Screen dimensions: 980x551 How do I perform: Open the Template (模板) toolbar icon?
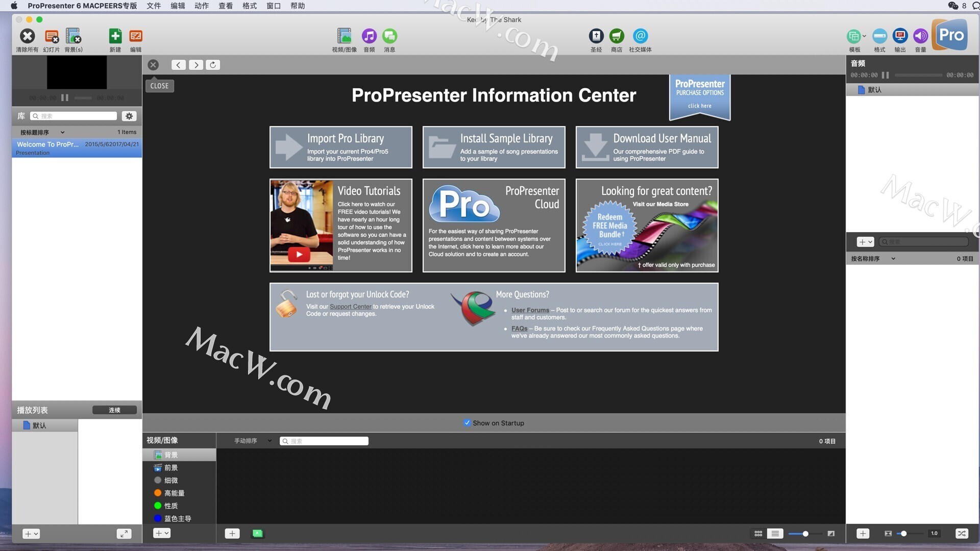tap(855, 36)
